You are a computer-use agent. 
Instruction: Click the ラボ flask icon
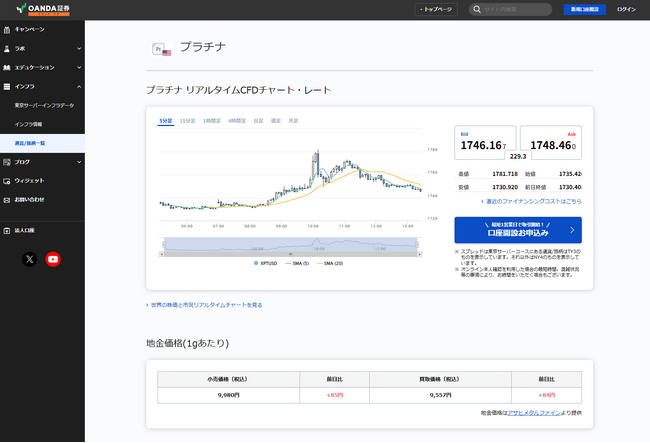tap(7, 48)
